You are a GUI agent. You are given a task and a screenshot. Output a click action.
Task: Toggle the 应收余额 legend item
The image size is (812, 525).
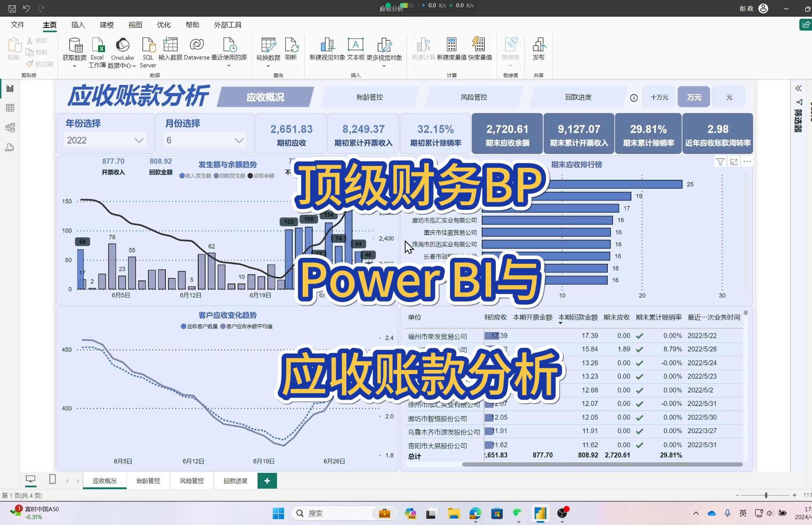[x=261, y=176]
